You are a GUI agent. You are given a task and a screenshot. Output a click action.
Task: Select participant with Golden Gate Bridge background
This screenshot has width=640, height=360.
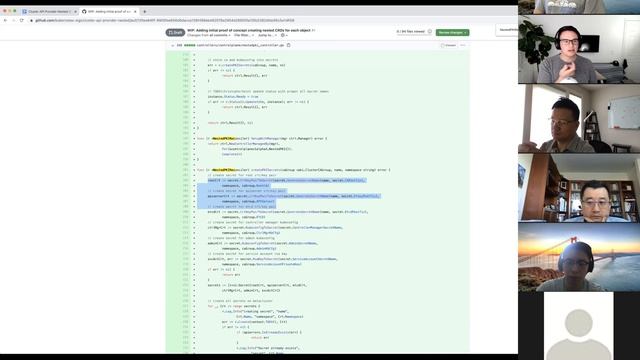coord(579,257)
